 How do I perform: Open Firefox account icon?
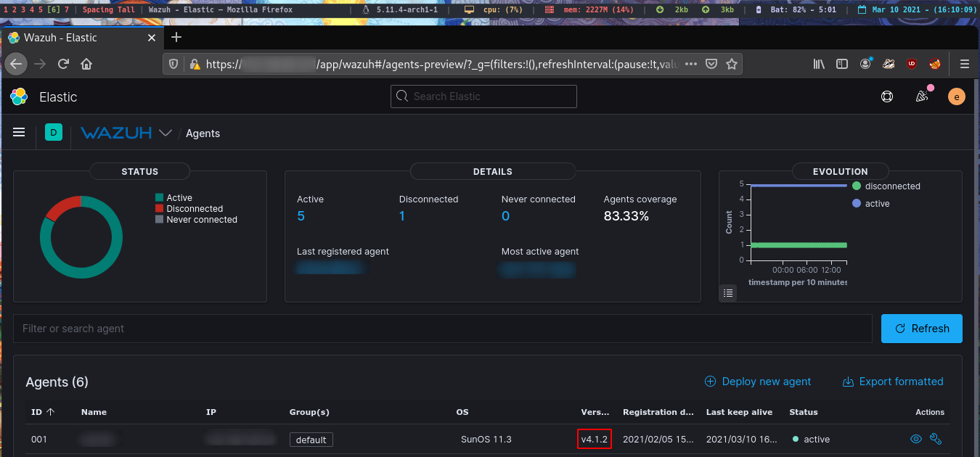click(865, 64)
